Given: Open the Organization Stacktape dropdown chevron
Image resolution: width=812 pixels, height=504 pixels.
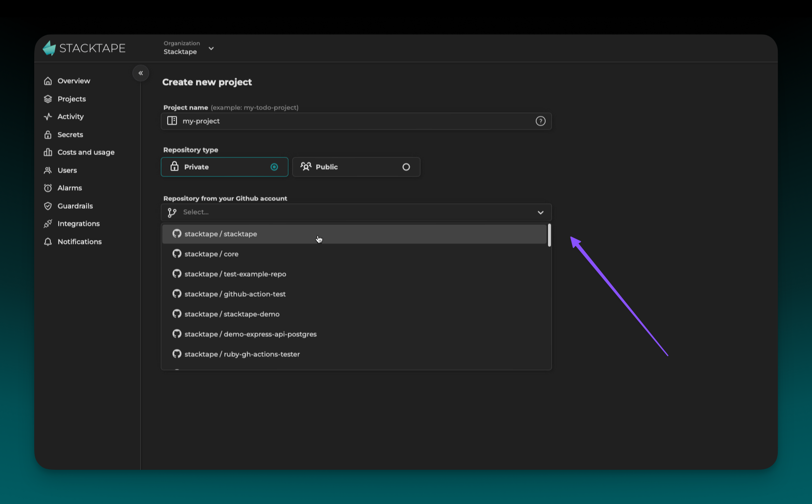Looking at the screenshot, I should click(x=211, y=48).
